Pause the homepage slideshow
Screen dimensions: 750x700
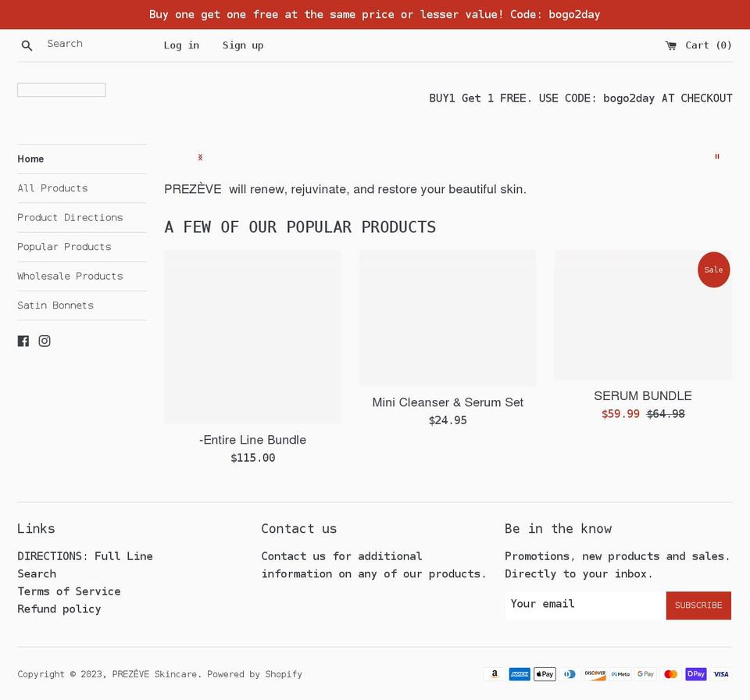(x=716, y=157)
